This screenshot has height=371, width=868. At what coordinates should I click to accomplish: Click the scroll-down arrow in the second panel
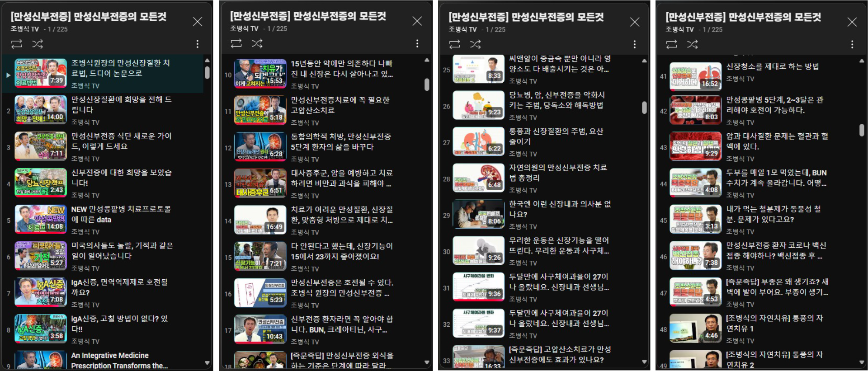tap(427, 362)
